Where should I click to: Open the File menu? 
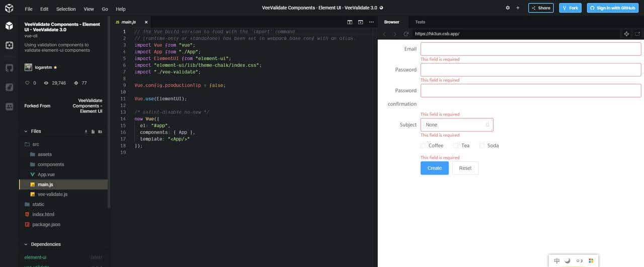(x=29, y=9)
